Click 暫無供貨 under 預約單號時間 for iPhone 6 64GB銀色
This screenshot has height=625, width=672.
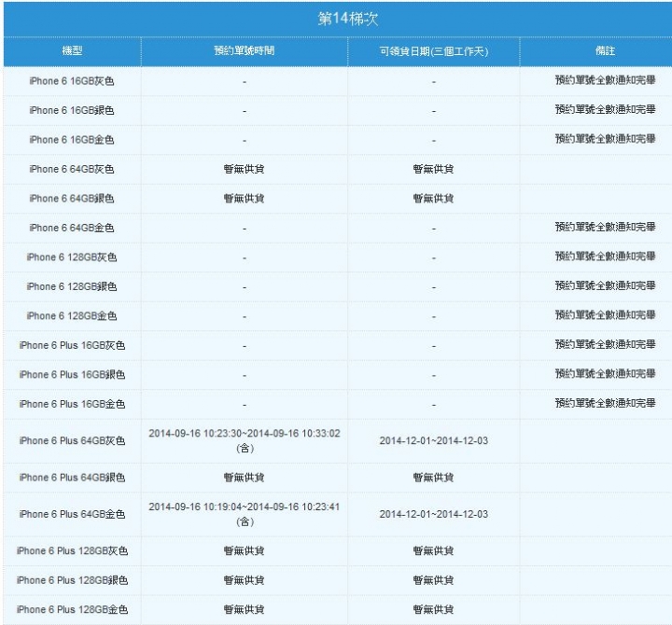[245, 199]
